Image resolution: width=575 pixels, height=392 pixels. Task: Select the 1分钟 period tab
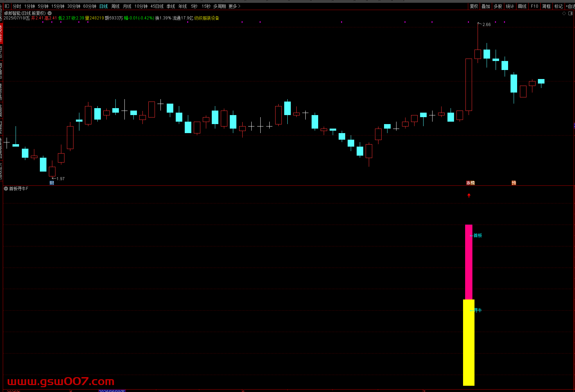29,6
